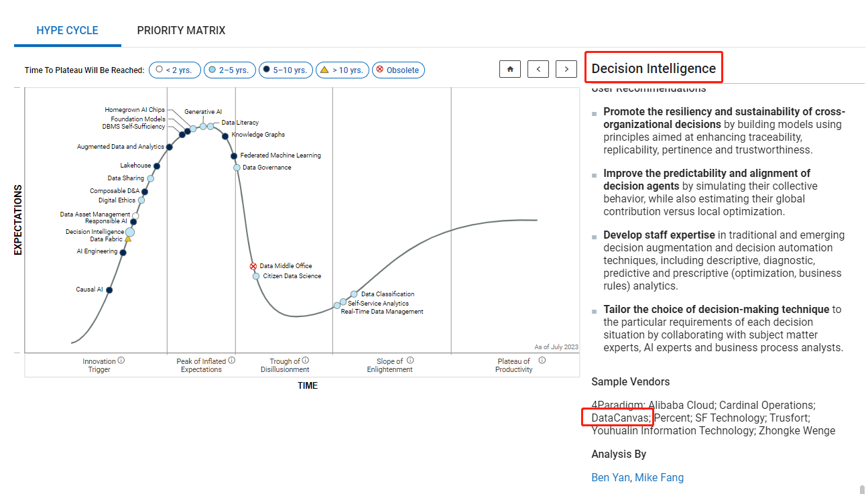Go to previous innovation with left chevron
The image size is (868, 494).
[x=538, y=69]
